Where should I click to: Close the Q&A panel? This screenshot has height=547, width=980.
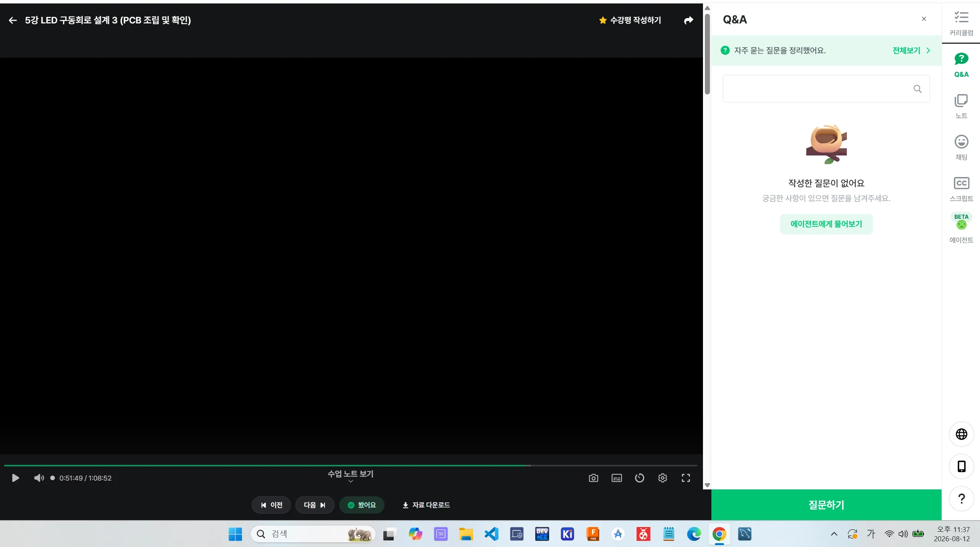[x=924, y=19]
